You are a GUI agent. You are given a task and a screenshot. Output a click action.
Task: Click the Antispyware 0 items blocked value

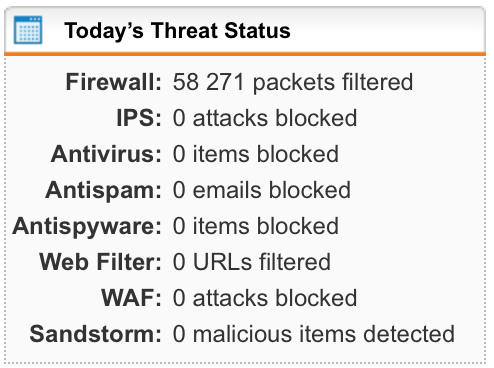(x=256, y=226)
